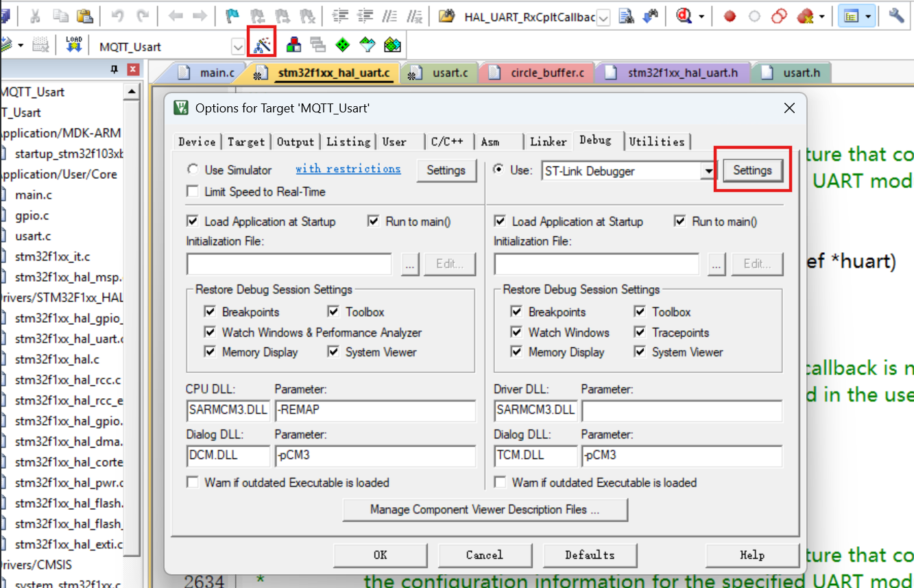Toggle the Limit Speed to Real-Time checkbox

(192, 192)
